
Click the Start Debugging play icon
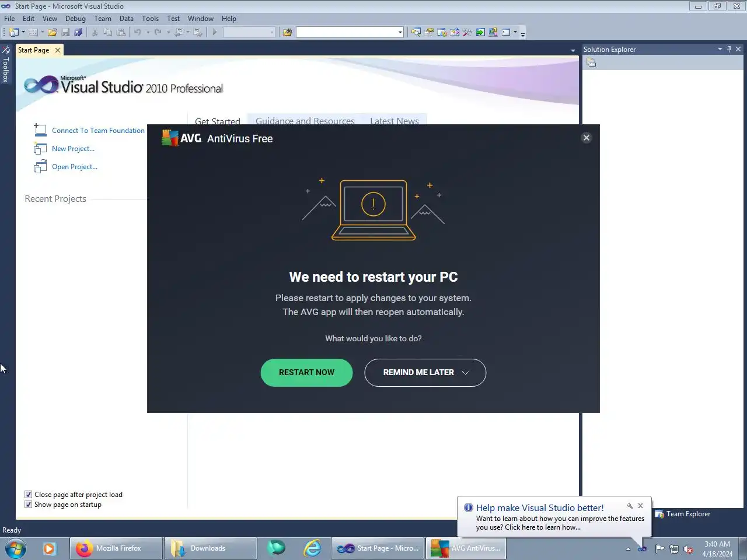(x=215, y=32)
